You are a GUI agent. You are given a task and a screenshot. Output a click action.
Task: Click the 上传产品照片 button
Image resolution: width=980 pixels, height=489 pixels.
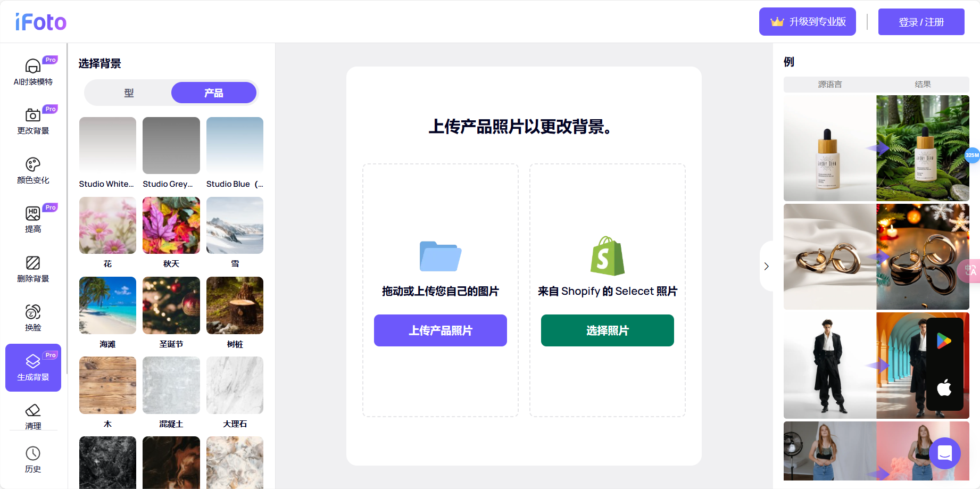[441, 330]
